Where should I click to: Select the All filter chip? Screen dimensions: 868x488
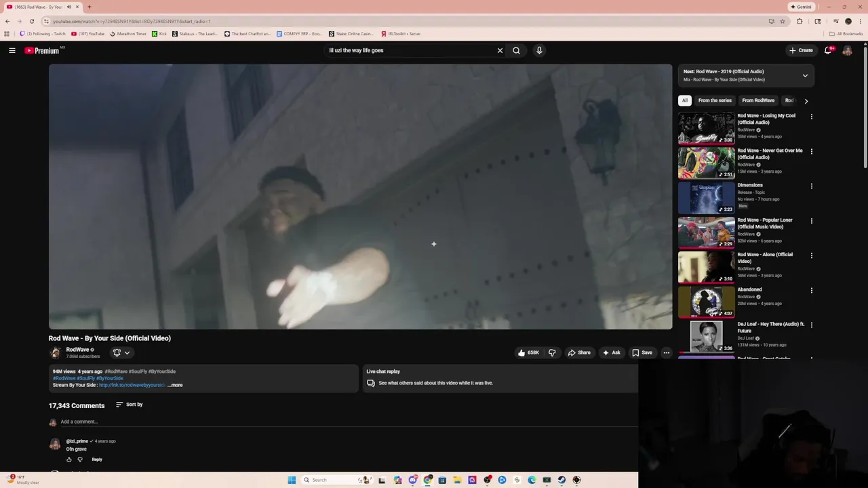point(685,100)
